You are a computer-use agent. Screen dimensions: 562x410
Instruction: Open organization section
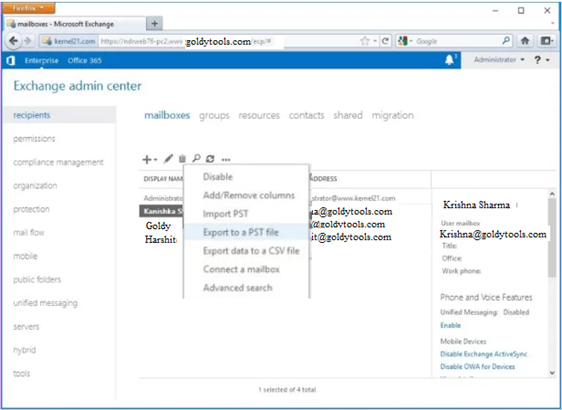35,186
